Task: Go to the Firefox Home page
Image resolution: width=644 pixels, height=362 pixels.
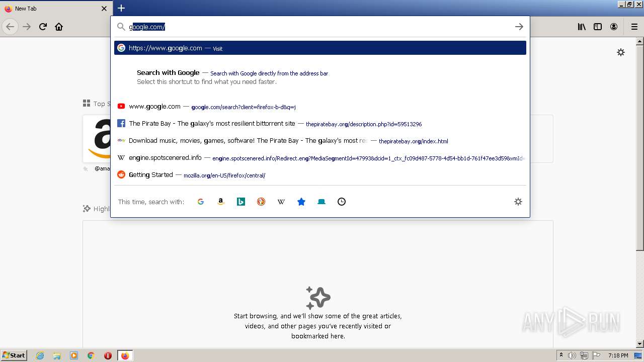Action: pyautogui.click(x=59, y=27)
